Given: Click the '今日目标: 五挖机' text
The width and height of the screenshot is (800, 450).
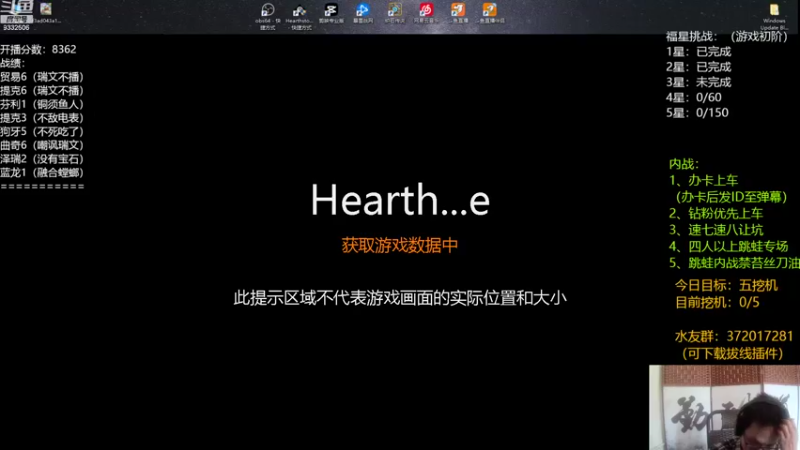Looking at the screenshot, I should pyautogui.click(x=727, y=285).
